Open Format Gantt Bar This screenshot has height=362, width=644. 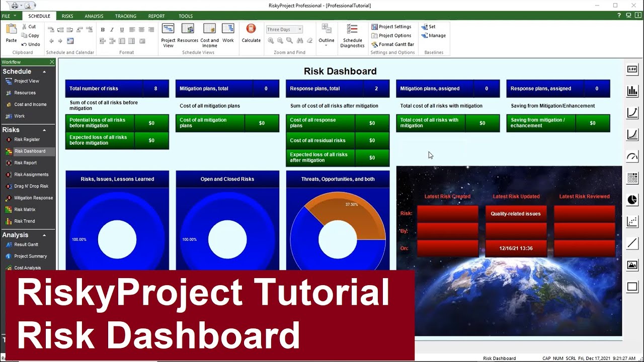pos(393,44)
